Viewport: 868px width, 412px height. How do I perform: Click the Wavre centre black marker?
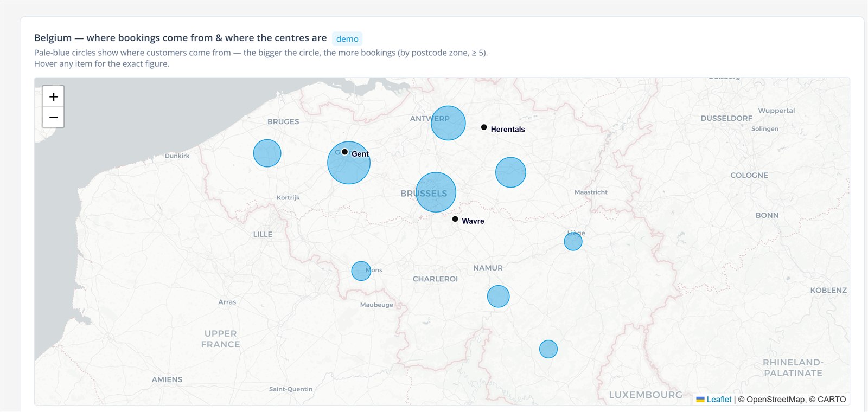coord(455,219)
